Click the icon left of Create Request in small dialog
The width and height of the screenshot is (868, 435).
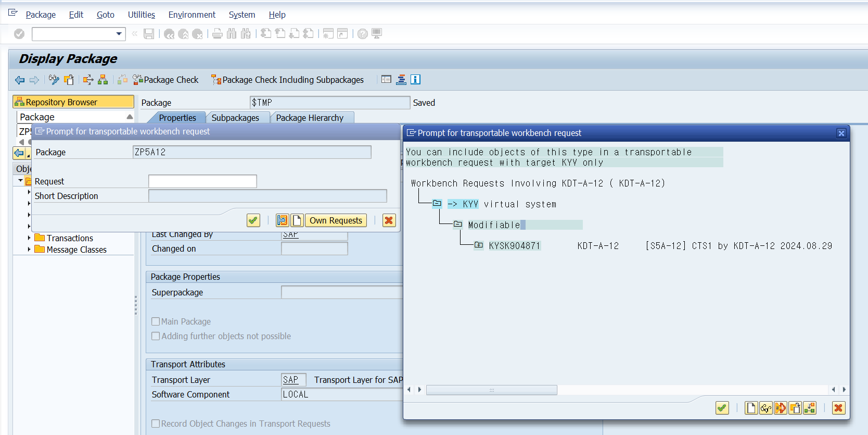coord(282,220)
